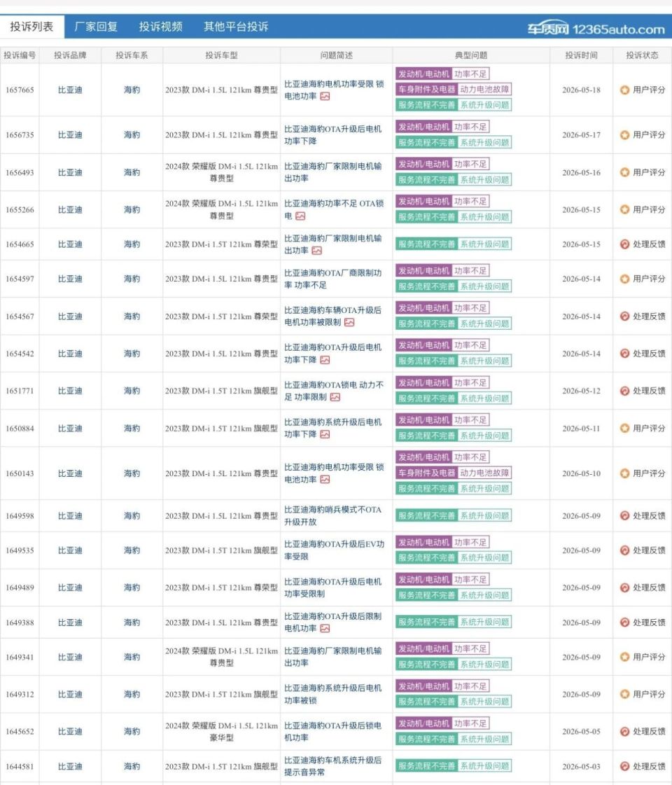Image resolution: width=672 pixels, height=785 pixels.
Task: Click model '2024款 荣耀版 DM-i 1.5L 121km 豪华型'
Action: pyautogui.click(x=221, y=732)
